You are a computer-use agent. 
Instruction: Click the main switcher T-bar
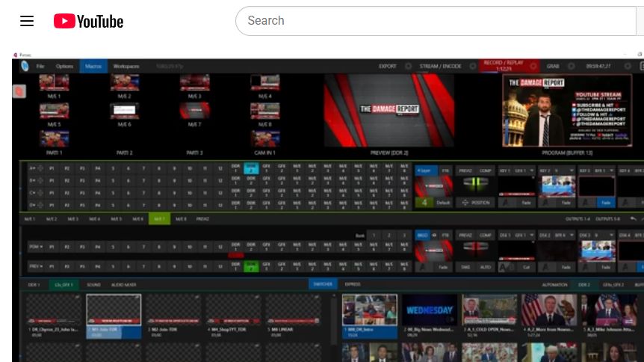click(x=475, y=184)
